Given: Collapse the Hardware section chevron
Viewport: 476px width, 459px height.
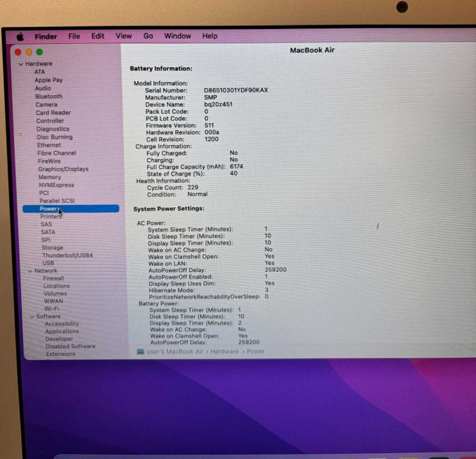Looking at the screenshot, I should click(20, 64).
